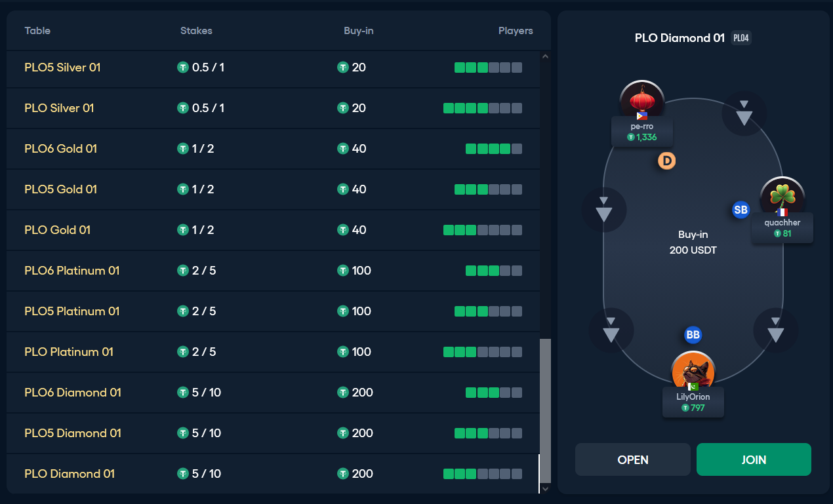Select PLO Diamond 01 name in the table list
The image size is (833, 504).
tap(70, 474)
